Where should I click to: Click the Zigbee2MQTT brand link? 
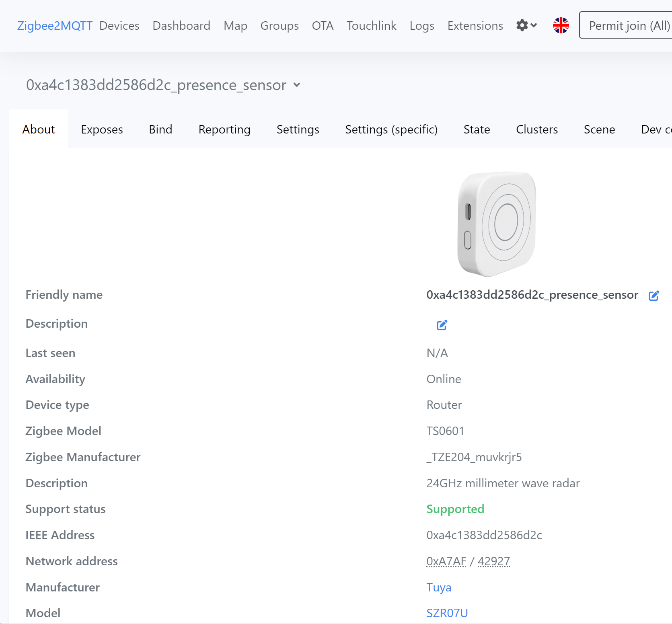point(55,25)
